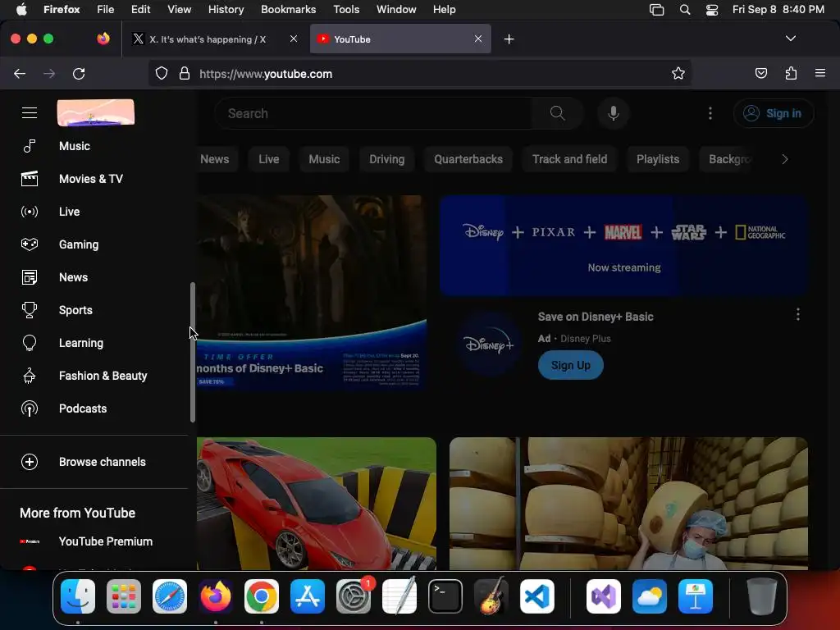The image size is (840, 630).
Task: Click the Fashion & Beauty dress icon
Action: pos(30,376)
